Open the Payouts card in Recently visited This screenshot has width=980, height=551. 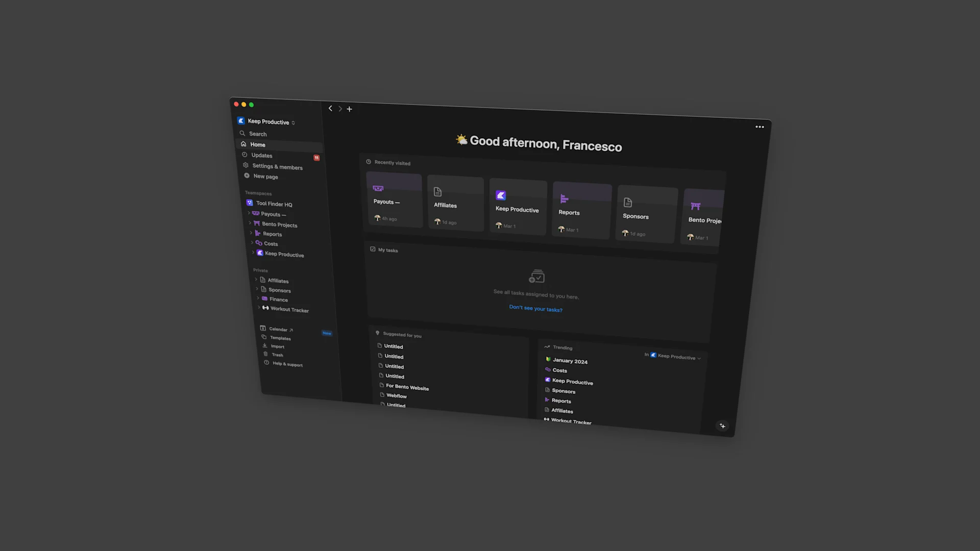click(x=394, y=201)
